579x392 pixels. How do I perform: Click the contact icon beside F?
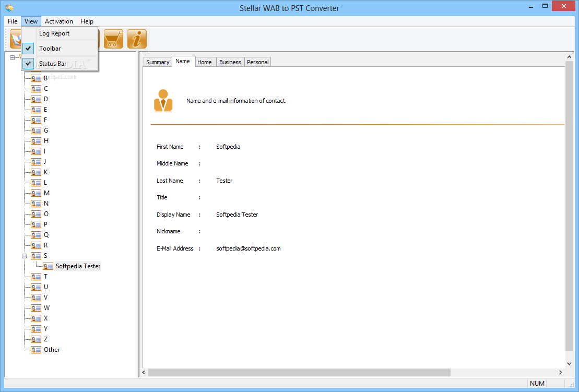pos(36,120)
